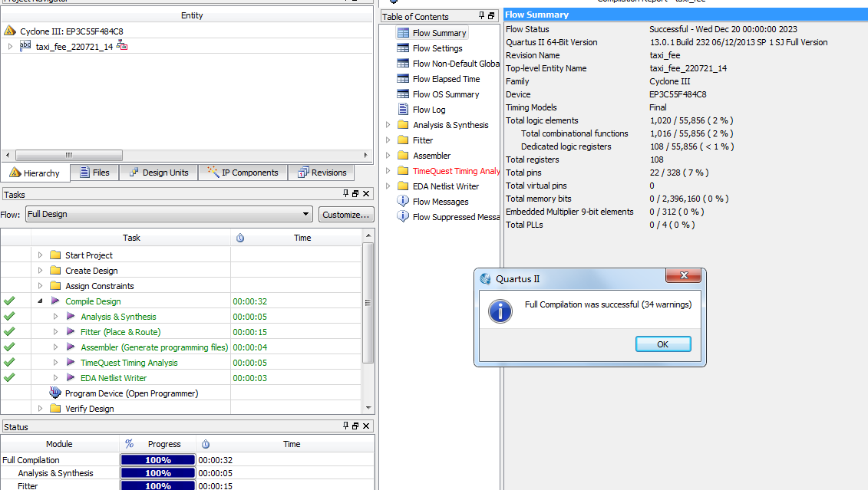868x490 pixels.
Task: Click the EDA Netlist Writer task play icon
Action: point(71,378)
